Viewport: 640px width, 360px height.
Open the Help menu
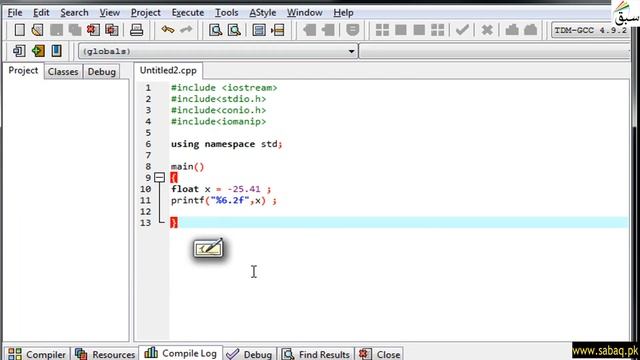pyautogui.click(x=343, y=13)
